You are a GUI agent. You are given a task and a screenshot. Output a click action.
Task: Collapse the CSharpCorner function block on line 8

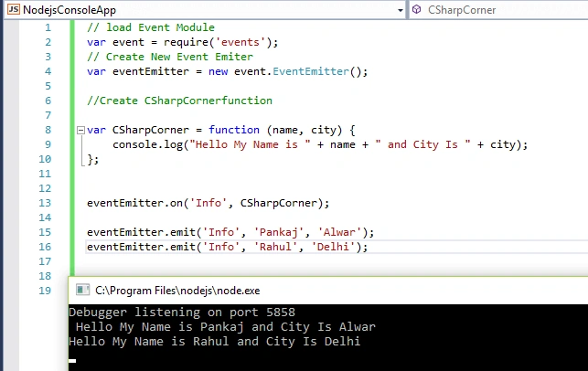tap(80, 130)
